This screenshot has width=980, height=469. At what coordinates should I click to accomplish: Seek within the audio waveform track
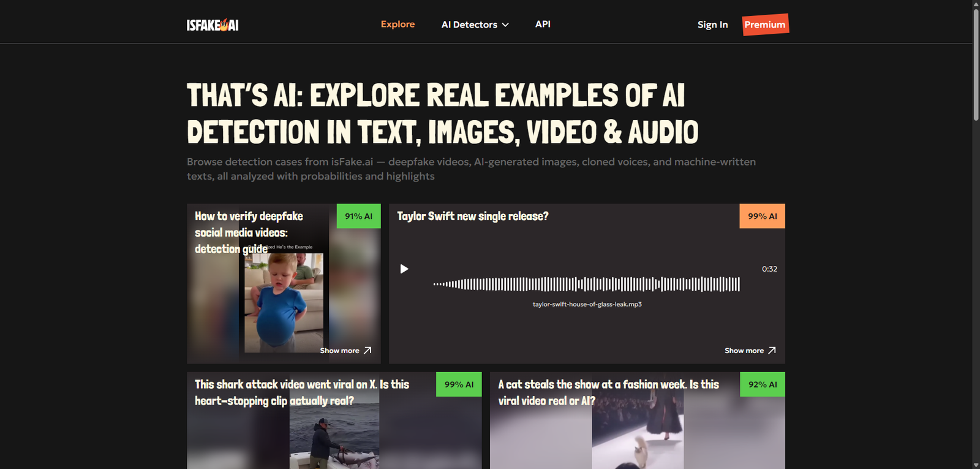tap(586, 284)
